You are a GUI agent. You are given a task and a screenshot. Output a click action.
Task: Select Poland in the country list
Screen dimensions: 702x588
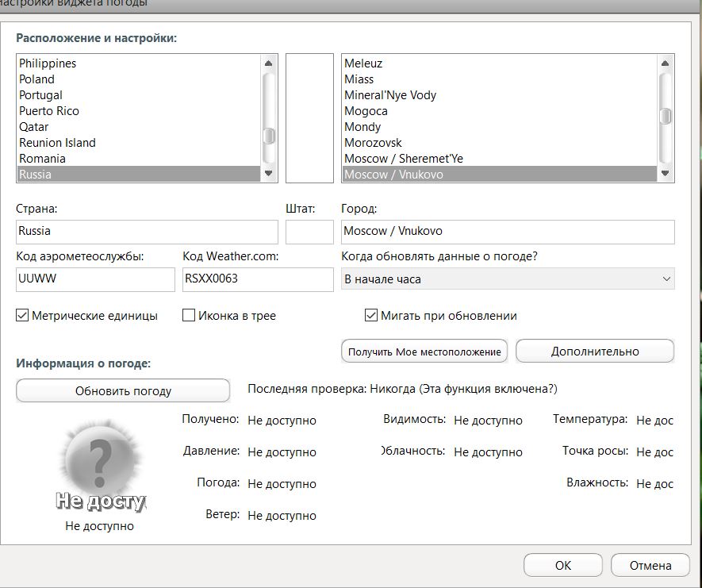pos(37,79)
